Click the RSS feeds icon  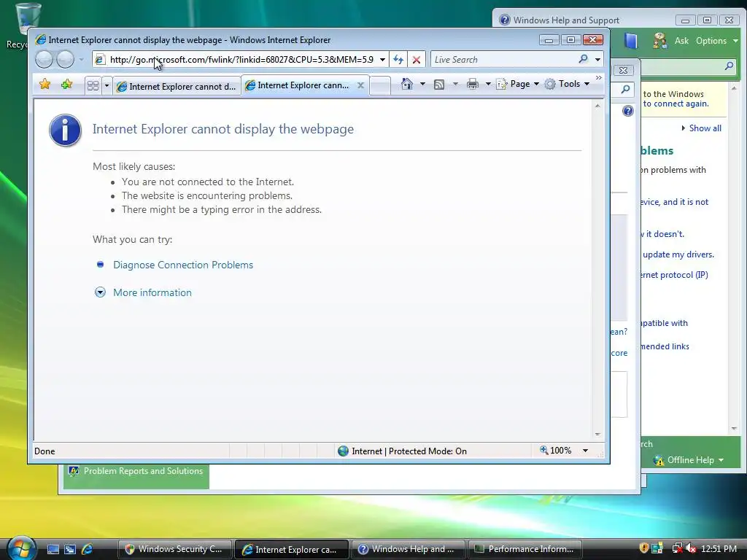439,85
